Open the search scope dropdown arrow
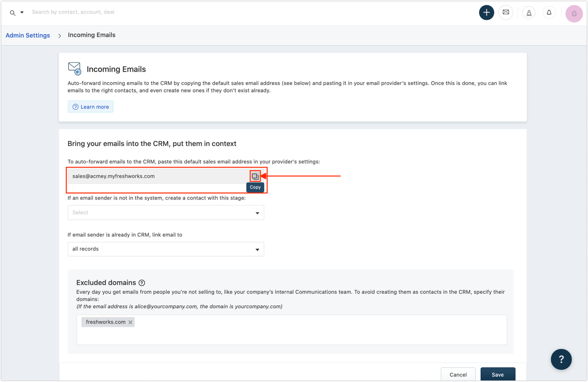588x382 pixels. [x=22, y=12]
